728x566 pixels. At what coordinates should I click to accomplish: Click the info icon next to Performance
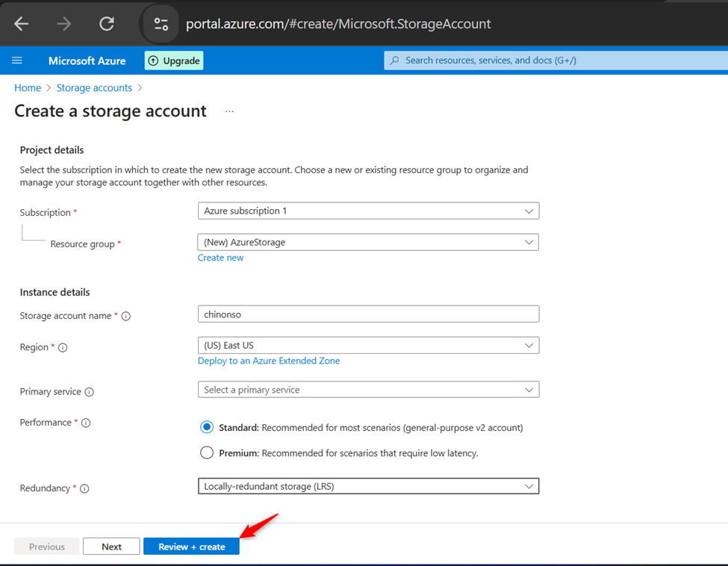(x=86, y=423)
